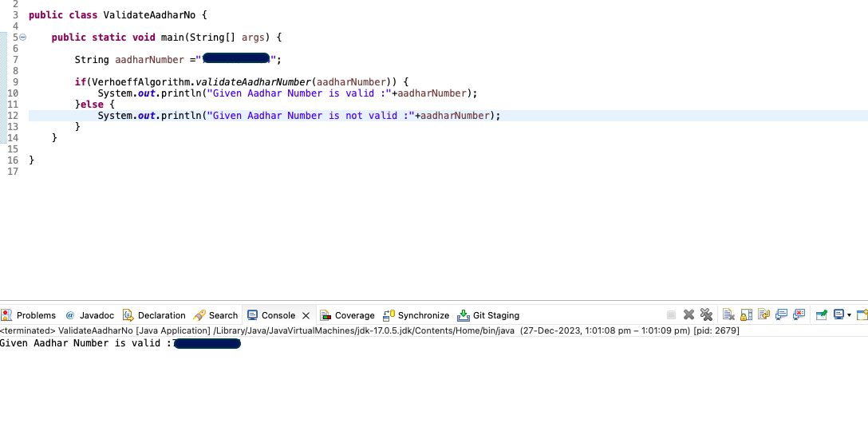Toggle show console when standard error changes
The height and width of the screenshot is (427, 868).
click(799, 314)
